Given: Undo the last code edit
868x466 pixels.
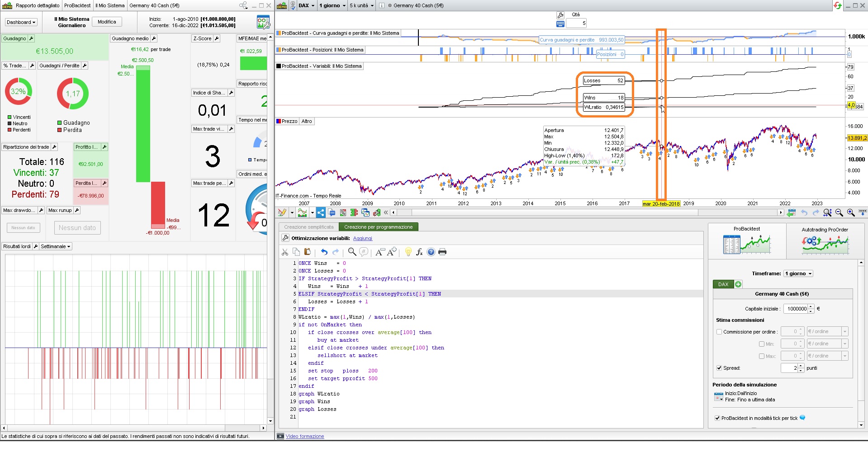Looking at the screenshot, I should [x=324, y=252].
